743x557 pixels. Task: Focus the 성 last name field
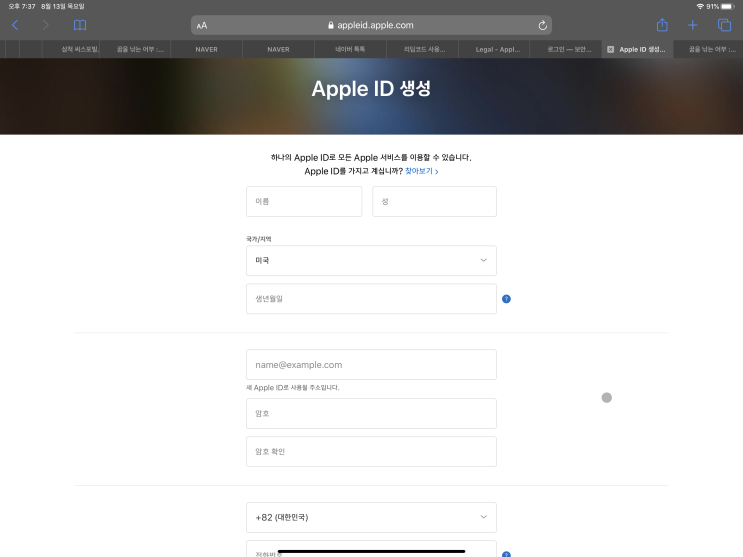click(x=434, y=201)
